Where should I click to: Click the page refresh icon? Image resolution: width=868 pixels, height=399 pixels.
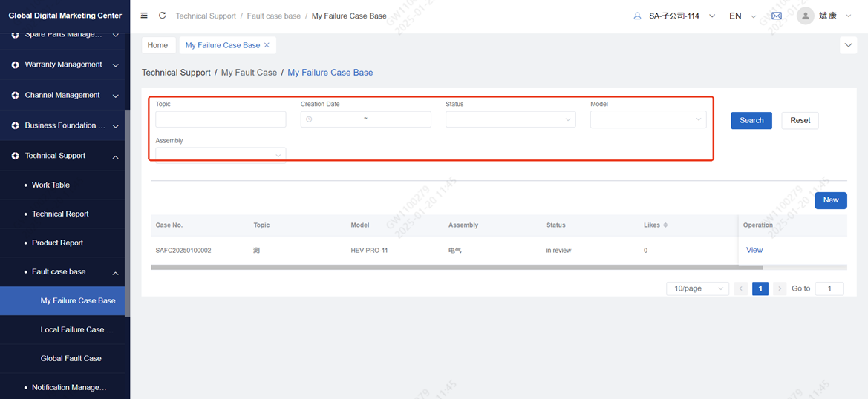(x=163, y=16)
